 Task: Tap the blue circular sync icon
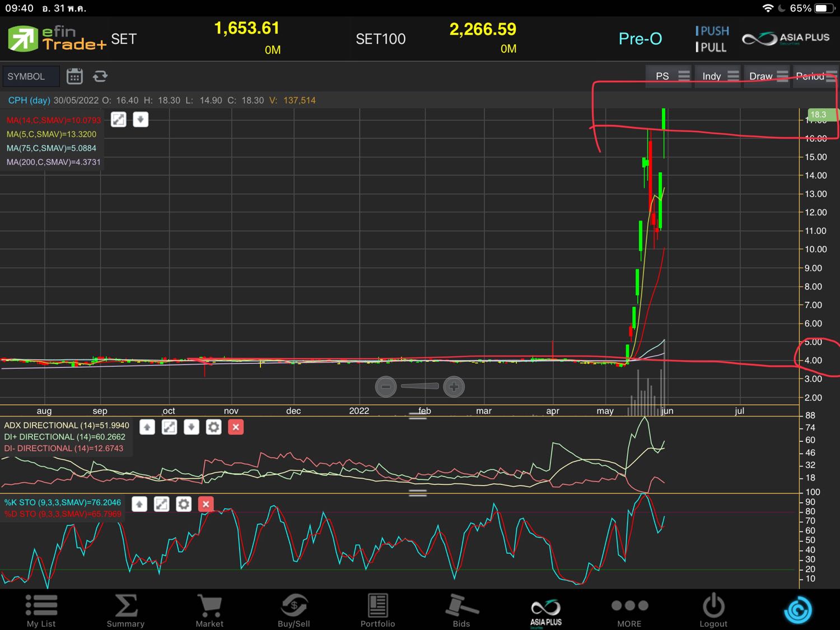[798, 610]
